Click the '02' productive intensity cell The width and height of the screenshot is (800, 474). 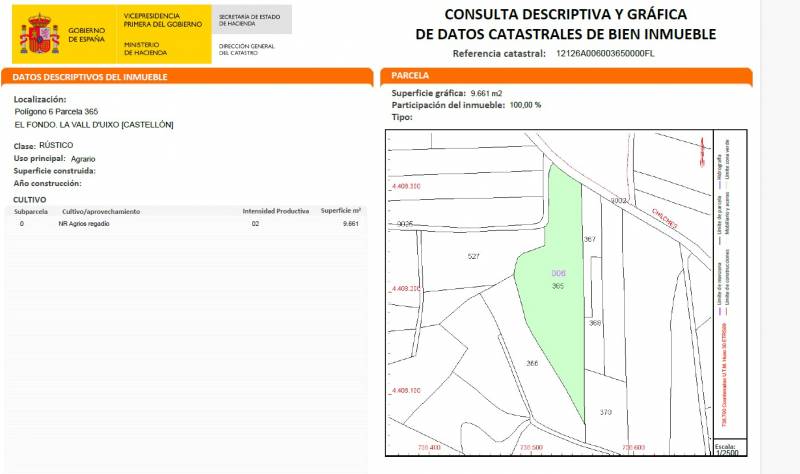point(255,224)
